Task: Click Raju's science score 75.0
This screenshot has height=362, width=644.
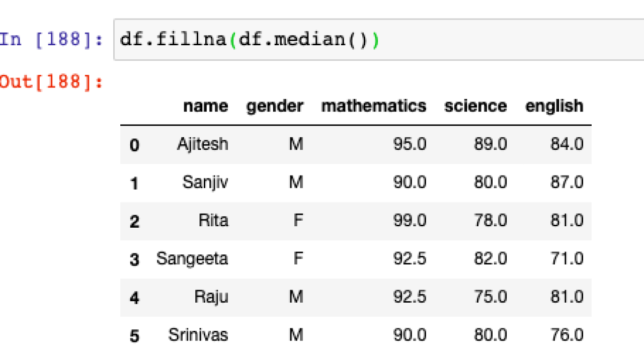Action: tap(490, 297)
